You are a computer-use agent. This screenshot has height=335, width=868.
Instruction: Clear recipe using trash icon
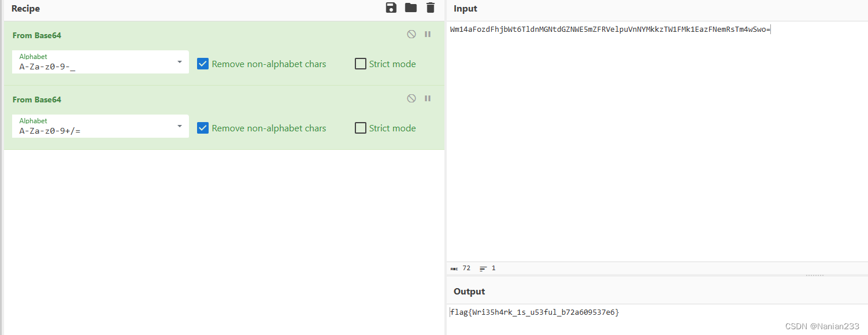(x=430, y=8)
